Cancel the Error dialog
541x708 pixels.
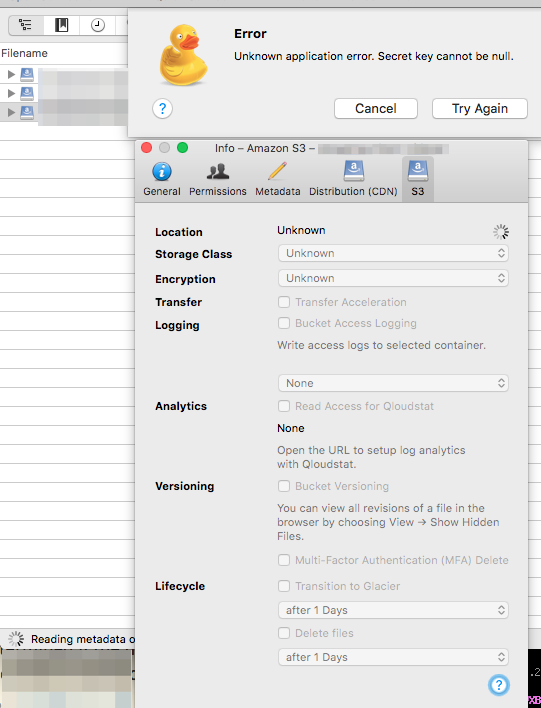coord(376,108)
